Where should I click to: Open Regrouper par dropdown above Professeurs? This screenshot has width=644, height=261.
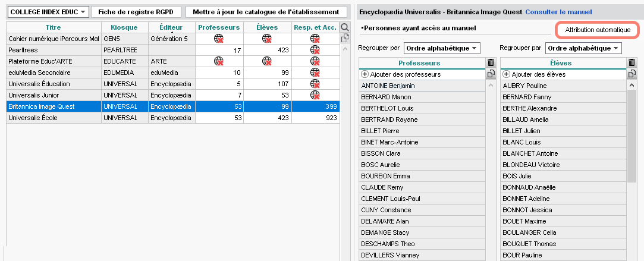pyautogui.click(x=442, y=48)
